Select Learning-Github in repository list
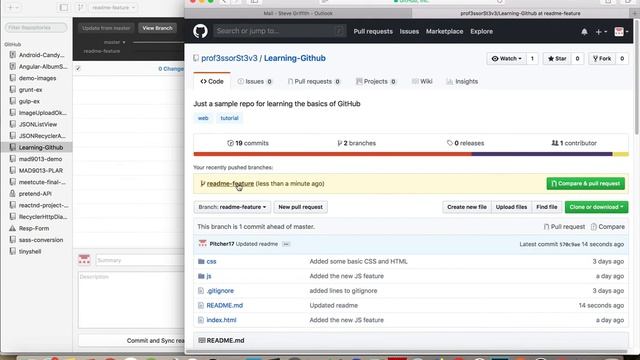 click(37, 147)
